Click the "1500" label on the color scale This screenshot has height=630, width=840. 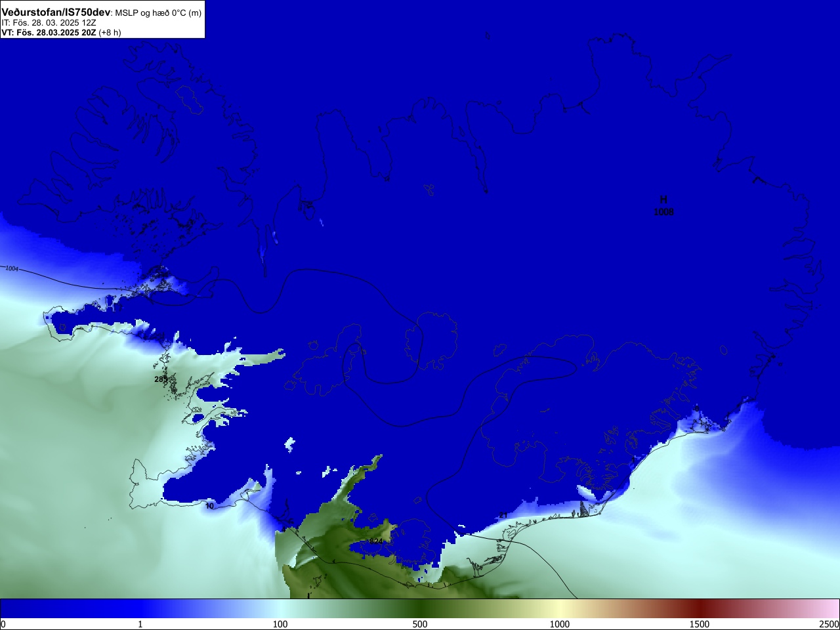(700, 624)
